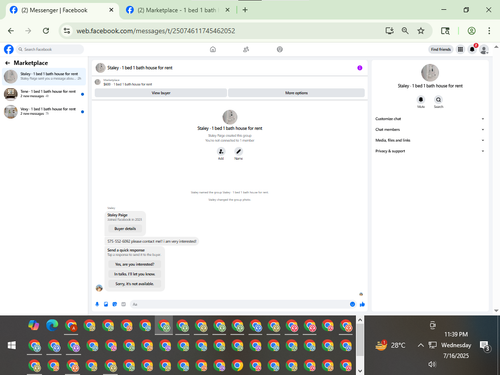The image size is (500, 375).
Task: Open the Facebook menu grid icon
Action: point(460,49)
